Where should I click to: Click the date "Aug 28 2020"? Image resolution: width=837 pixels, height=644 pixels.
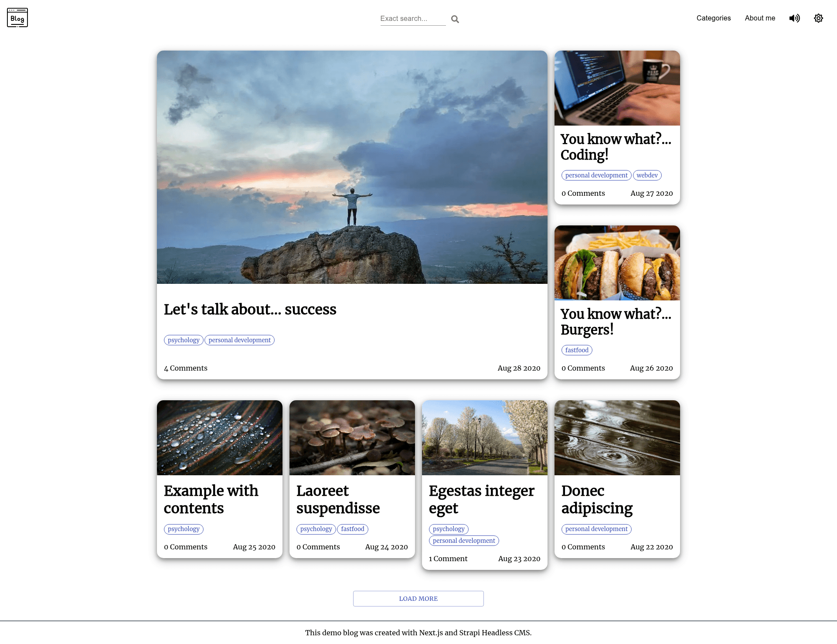[519, 368]
